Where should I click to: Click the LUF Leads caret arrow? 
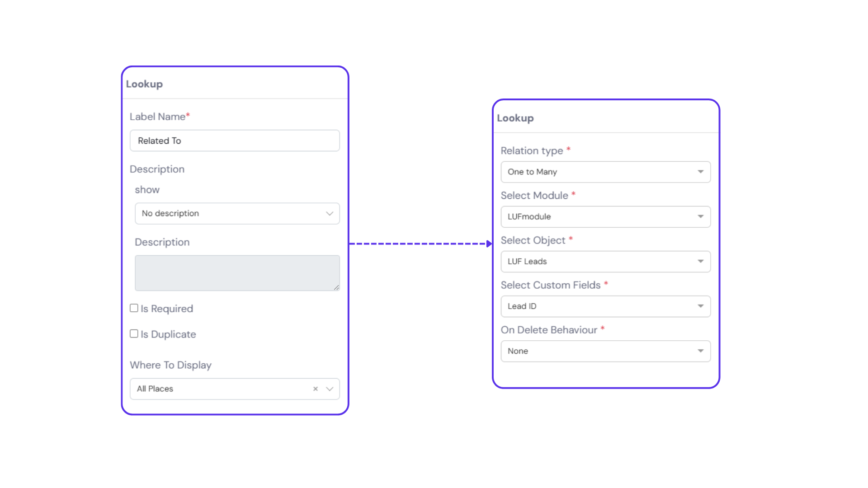pyautogui.click(x=700, y=261)
